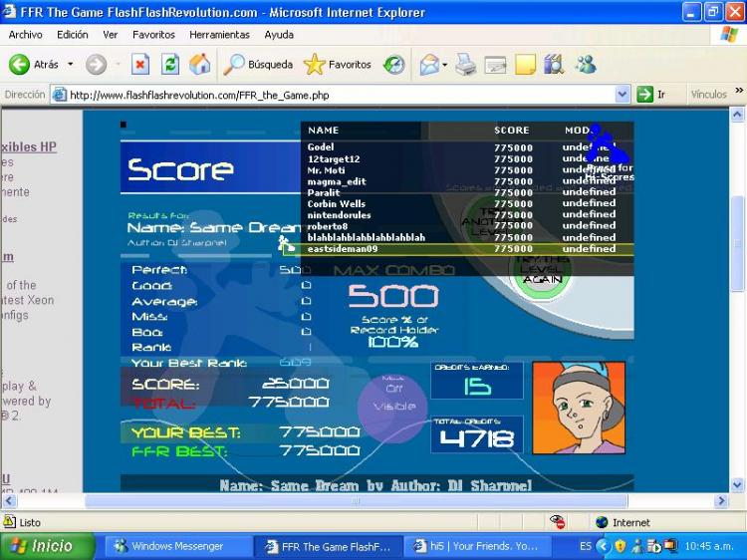Expand the Mail dropdown arrow
Image resolution: width=747 pixels, height=560 pixels.
(x=444, y=65)
